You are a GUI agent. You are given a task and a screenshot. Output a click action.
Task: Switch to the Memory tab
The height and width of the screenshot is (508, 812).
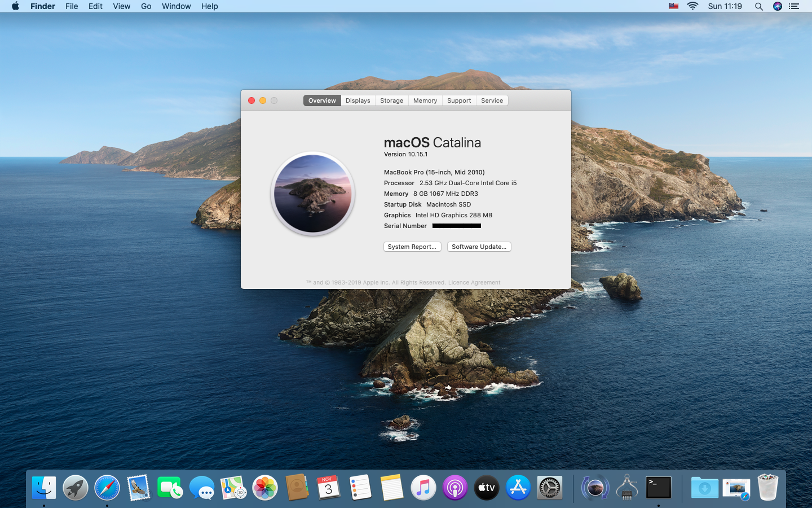pyautogui.click(x=425, y=100)
